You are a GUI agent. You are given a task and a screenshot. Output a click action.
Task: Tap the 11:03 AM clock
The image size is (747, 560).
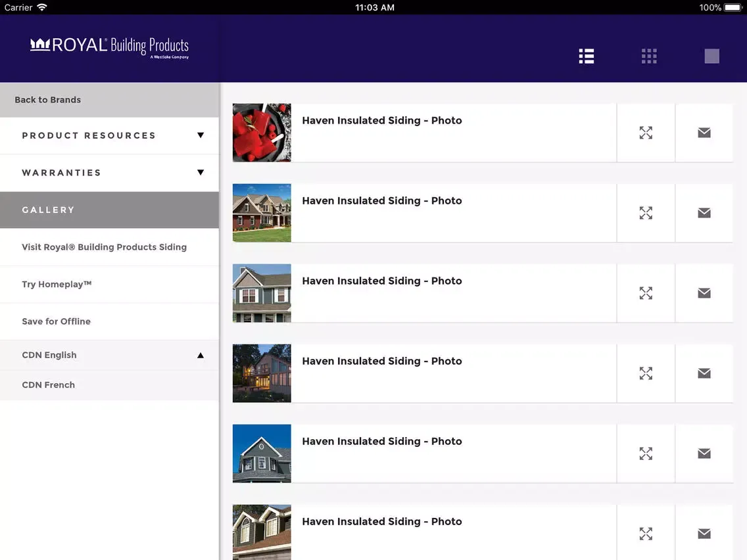pyautogui.click(x=374, y=7)
